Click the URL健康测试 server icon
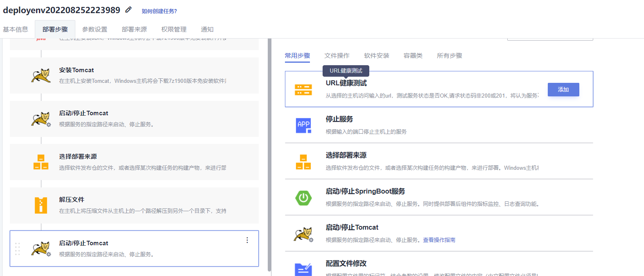Viewport: 644px width, 276px height. (303, 89)
